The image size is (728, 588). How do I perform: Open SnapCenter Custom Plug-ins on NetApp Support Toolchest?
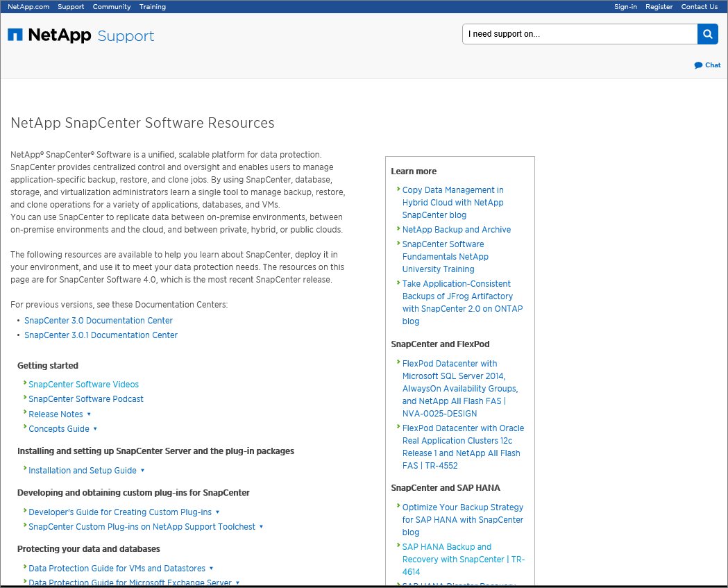pos(142,527)
